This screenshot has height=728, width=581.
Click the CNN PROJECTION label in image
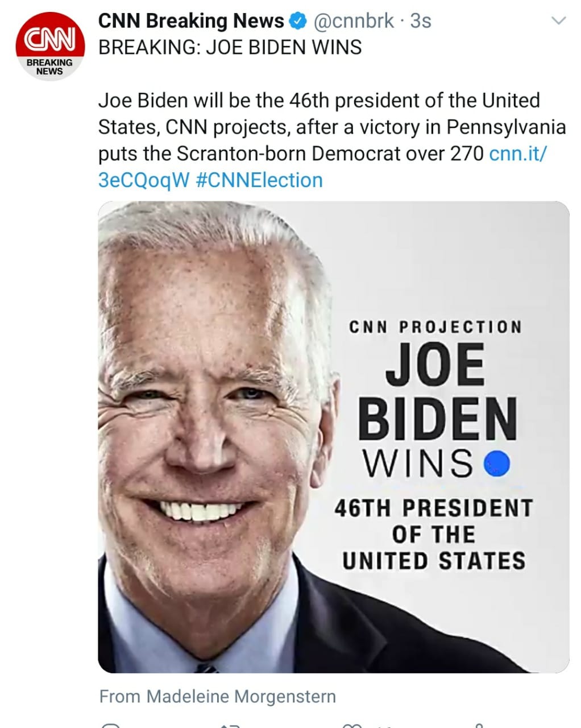click(435, 327)
